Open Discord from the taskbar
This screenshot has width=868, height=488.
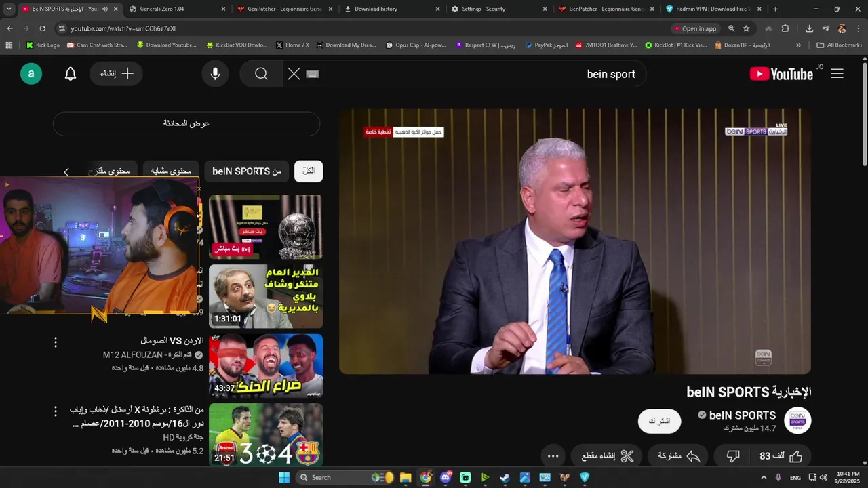tap(446, 477)
